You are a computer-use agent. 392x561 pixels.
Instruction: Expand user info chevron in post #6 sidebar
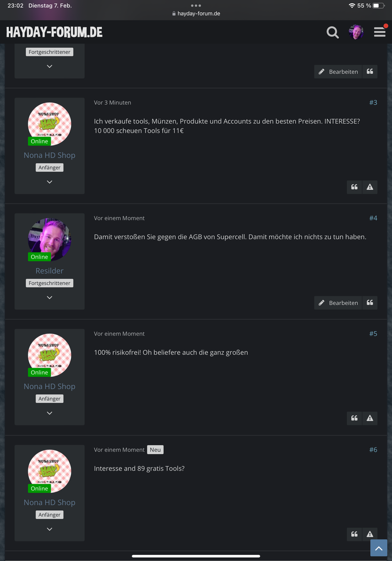point(49,529)
